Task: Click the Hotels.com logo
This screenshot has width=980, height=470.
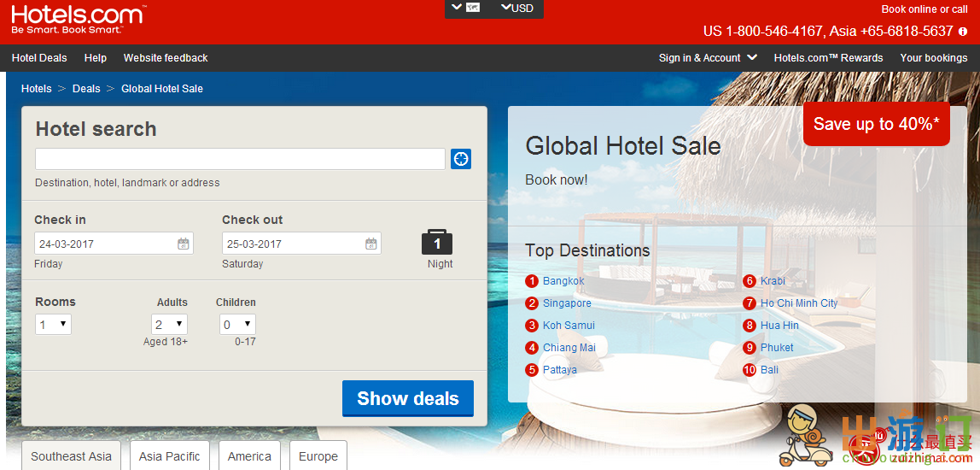Action: pos(79,20)
